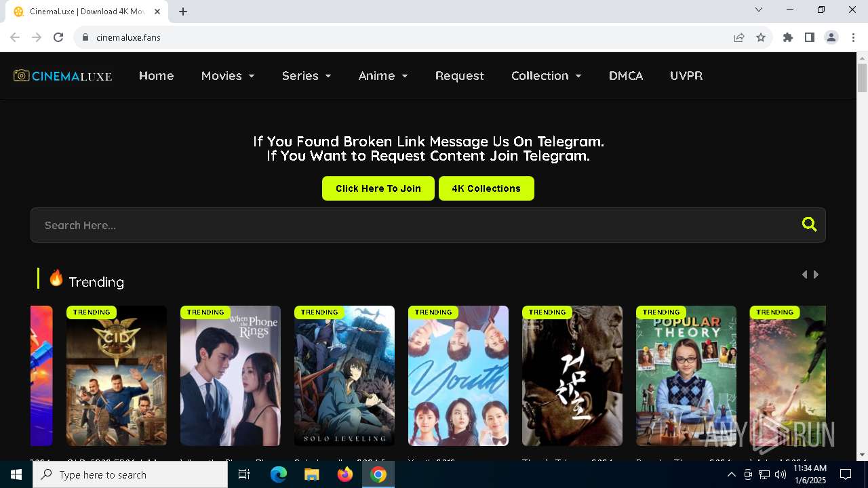Go to previous trending slide arrow
The width and height of the screenshot is (868, 488).
(x=804, y=274)
